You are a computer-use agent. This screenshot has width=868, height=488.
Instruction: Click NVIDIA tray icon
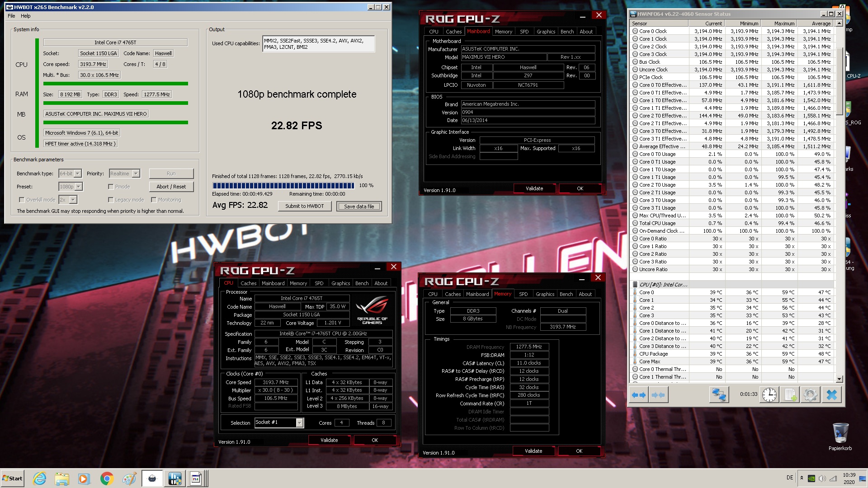coord(811,479)
